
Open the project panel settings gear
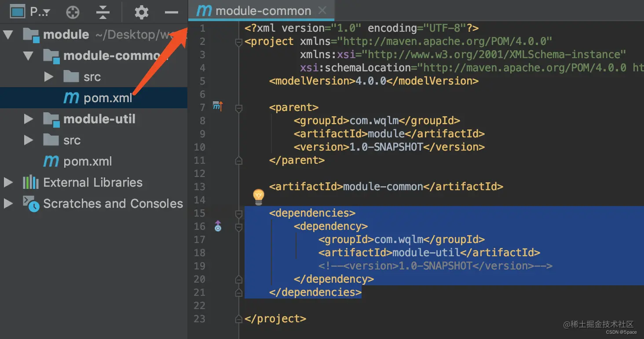tap(141, 12)
